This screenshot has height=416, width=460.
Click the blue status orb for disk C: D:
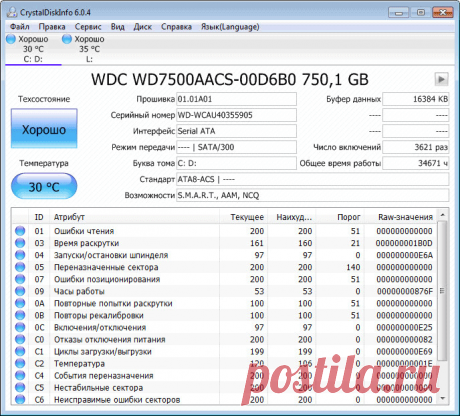click(11, 39)
